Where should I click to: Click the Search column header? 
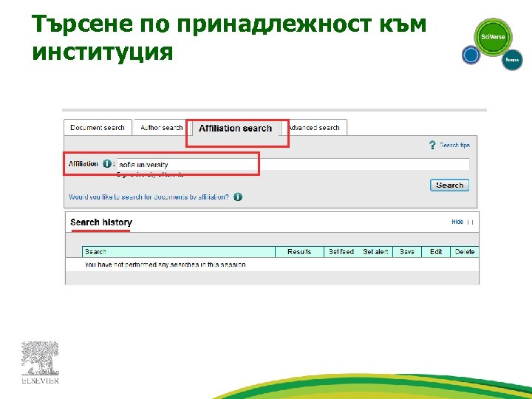tap(179, 252)
